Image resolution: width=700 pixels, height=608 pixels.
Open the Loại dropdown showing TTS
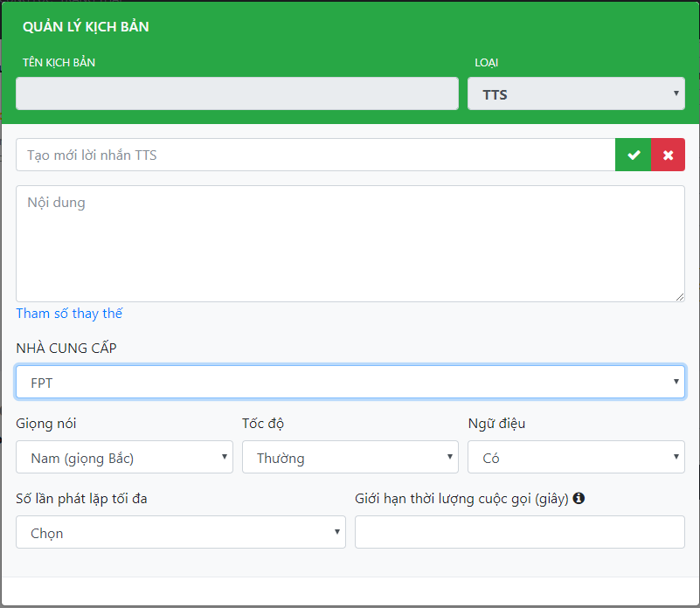576,93
